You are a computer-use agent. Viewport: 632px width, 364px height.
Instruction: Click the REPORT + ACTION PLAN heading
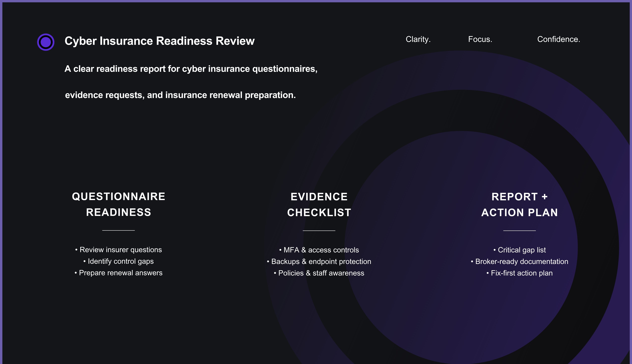pyautogui.click(x=520, y=204)
